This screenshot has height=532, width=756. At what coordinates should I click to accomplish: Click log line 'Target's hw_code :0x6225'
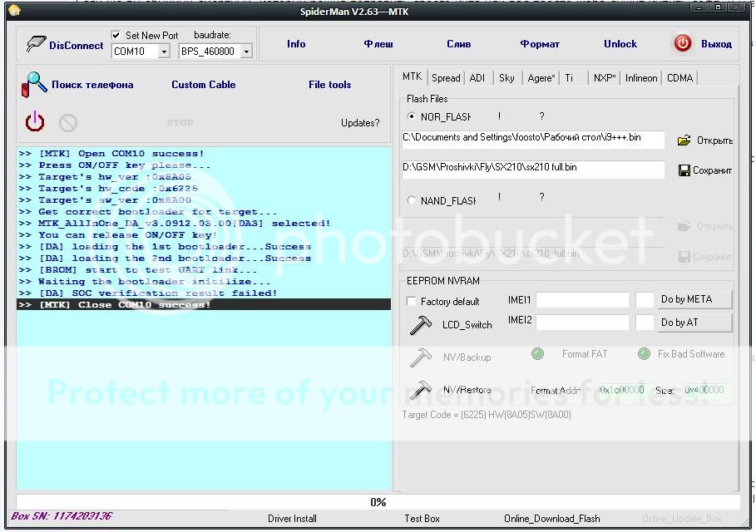(204, 189)
